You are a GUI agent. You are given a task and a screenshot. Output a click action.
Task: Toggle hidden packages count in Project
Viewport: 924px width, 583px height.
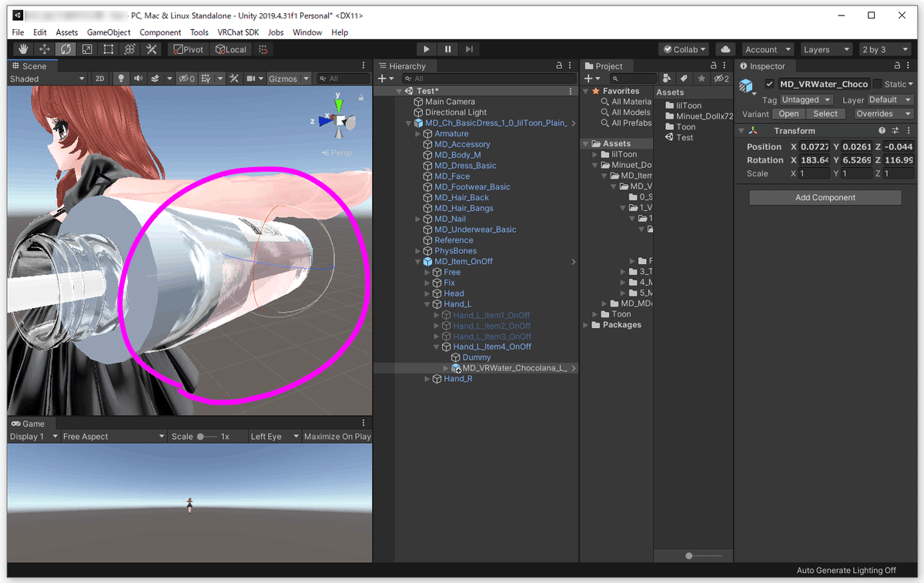point(721,79)
